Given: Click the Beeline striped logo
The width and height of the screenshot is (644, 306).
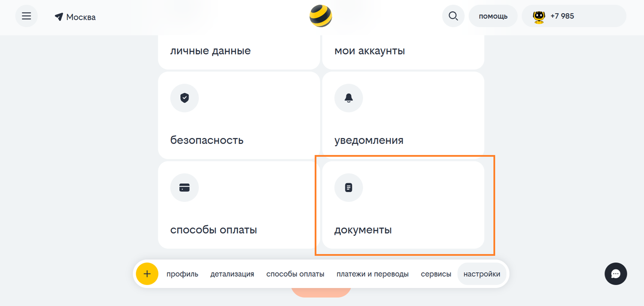Looking at the screenshot, I should pyautogui.click(x=321, y=16).
